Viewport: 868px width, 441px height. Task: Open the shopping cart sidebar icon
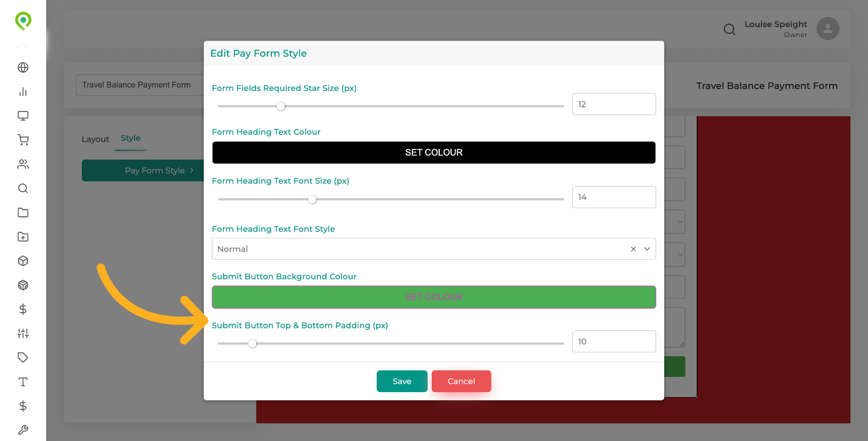[23, 140]
